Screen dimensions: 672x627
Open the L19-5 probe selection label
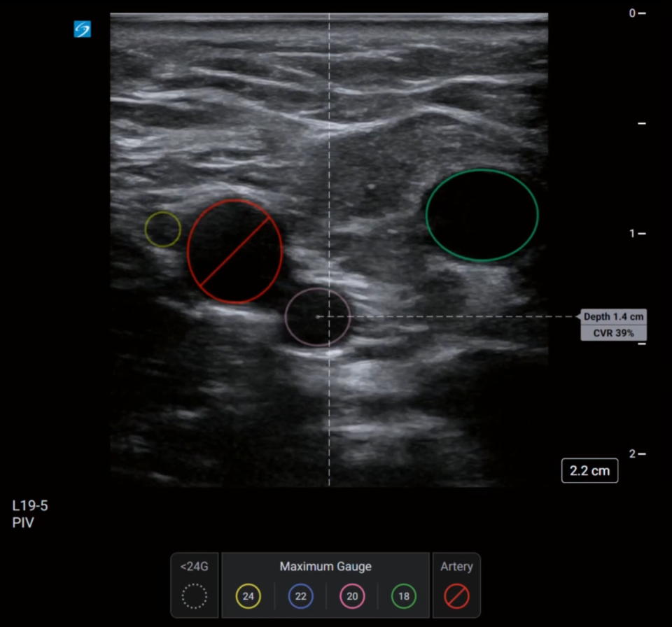30,505
